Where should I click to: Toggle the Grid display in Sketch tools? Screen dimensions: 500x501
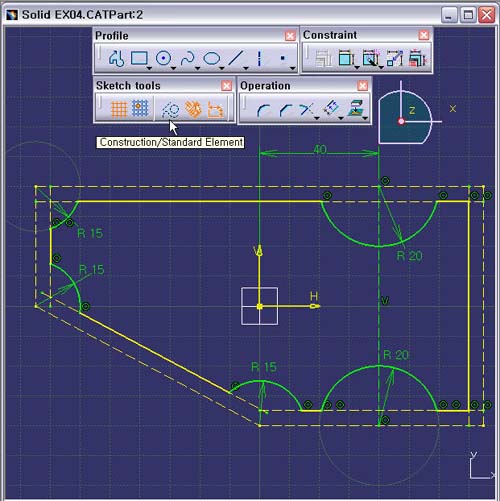[118, 109]
